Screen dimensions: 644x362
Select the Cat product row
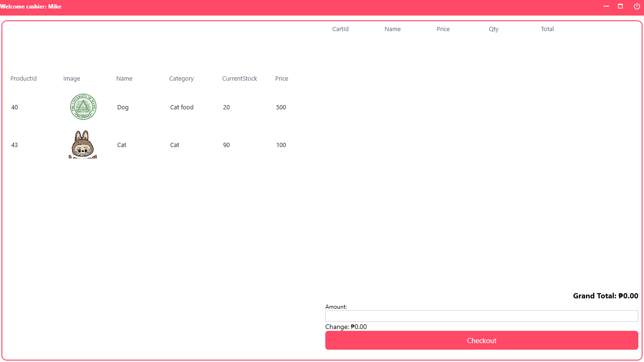pos(141,145)
